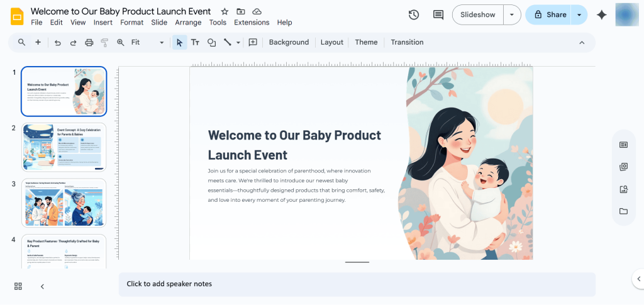Star this presentation
The width and height of the screenshot is (644, 305).
coord(225,12)
